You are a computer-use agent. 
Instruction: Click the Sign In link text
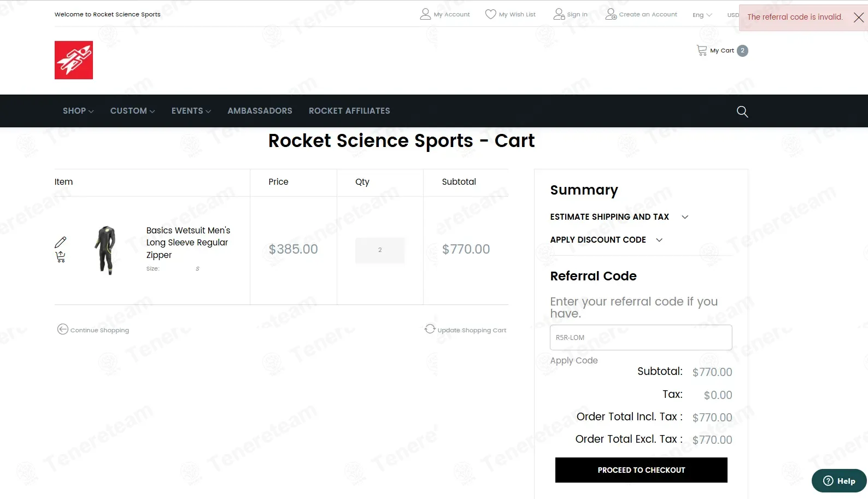tap(577, 15)
